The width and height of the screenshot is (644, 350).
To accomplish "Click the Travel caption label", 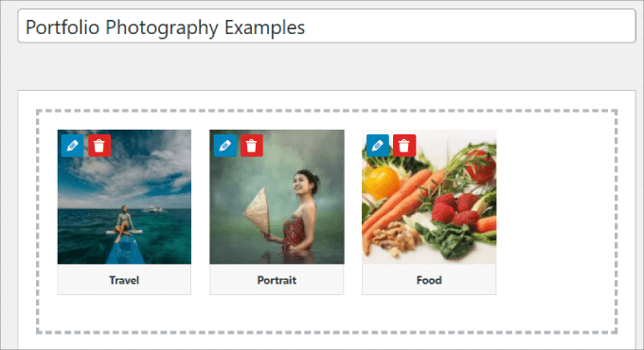I will tap(124, 280).
